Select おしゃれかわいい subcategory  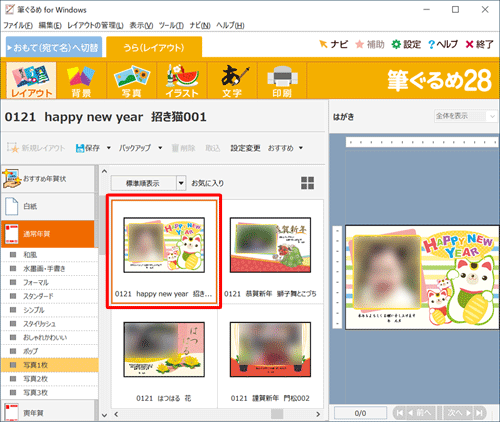(50, 338)
